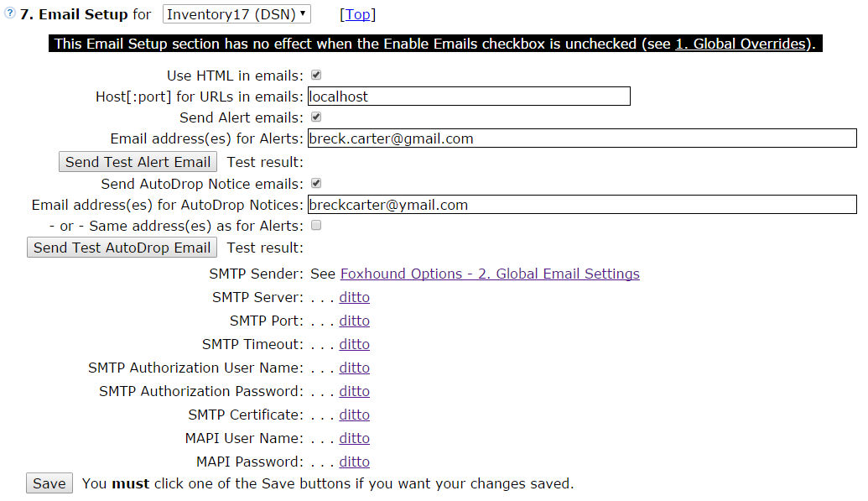Open the 1. Global Overrides link
The image size is (868, 501).
(x=741, y=44)
